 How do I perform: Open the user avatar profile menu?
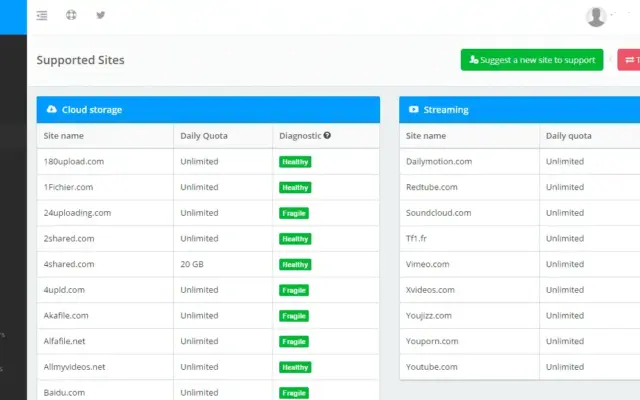coord(596,17)
